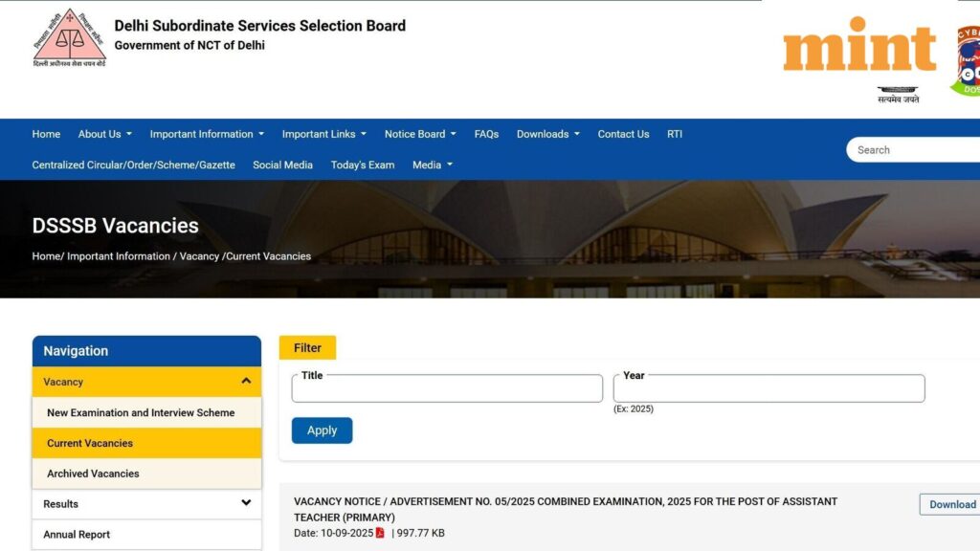The height and width of the screenshot is (551, 980).
Task: Open the Archived Vacancies page
Action: pyautogui.click(x=92, y=474)
